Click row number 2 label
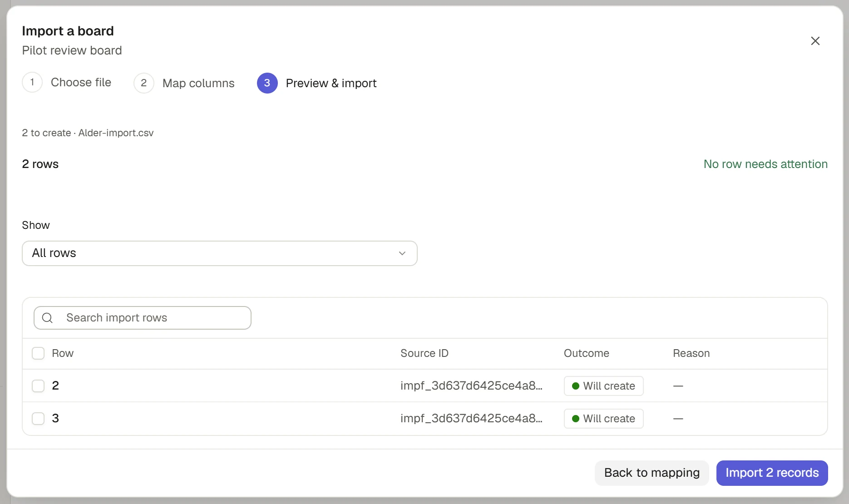 click(55, 386)
